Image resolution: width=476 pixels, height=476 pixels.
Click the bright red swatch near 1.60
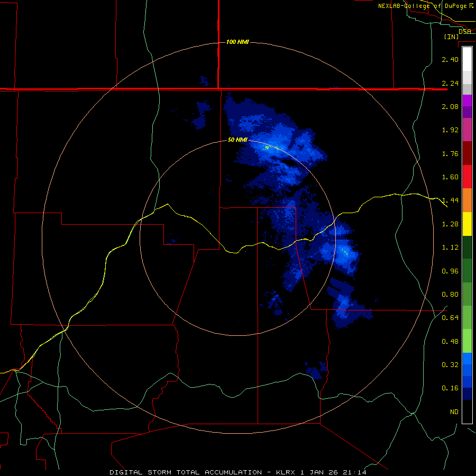(467, 177)
